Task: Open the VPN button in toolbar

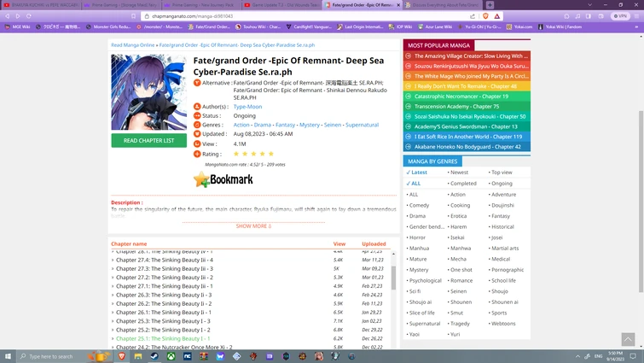Action: [x=620, y=16]
